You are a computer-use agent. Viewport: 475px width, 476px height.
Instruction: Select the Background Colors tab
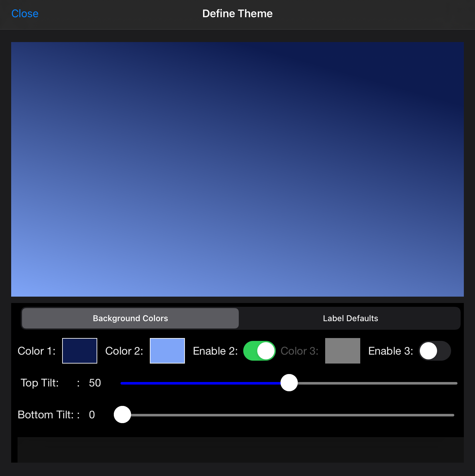[130, 318]
